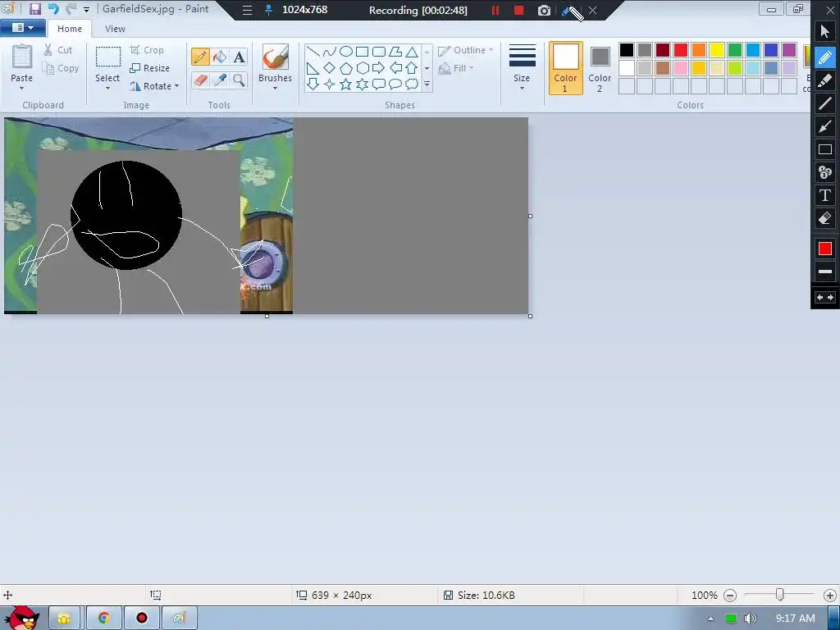Select the recorder eraser tool
Screen dimensions: 840x630
(x=825, y=218)
